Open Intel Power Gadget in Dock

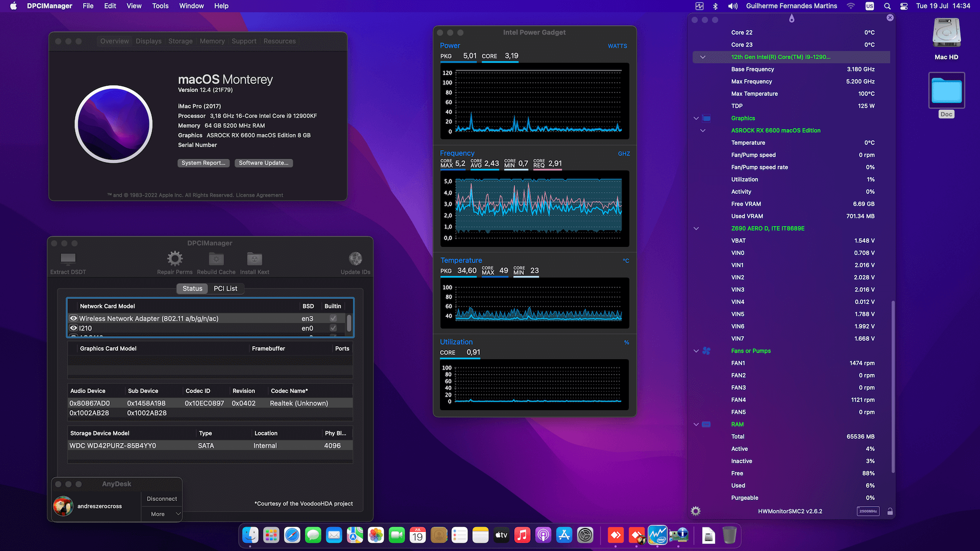pyautogui.click(x=657, y=535)
